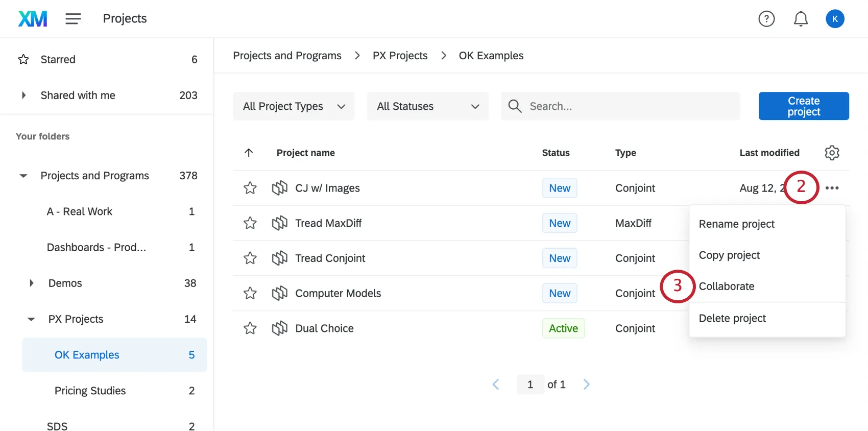Click the project search field
The image size is (868, 431).
[x=628, y=106]
